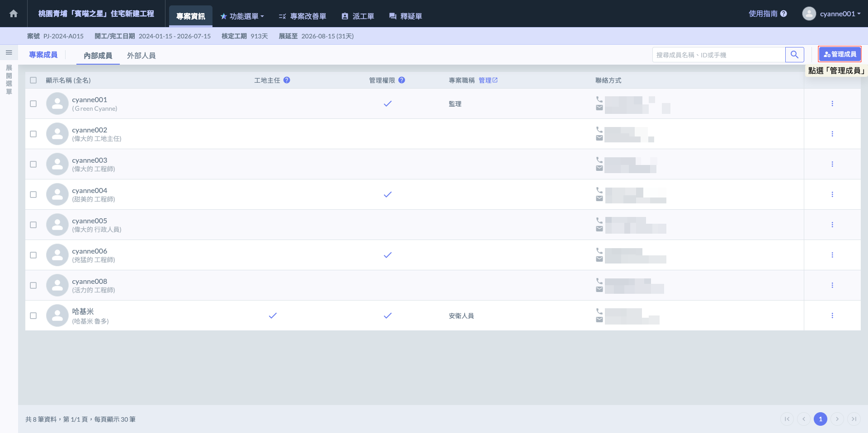868x433 pixels.
Task: Open 使用指南 help guide
Action: tap(767, 14)
